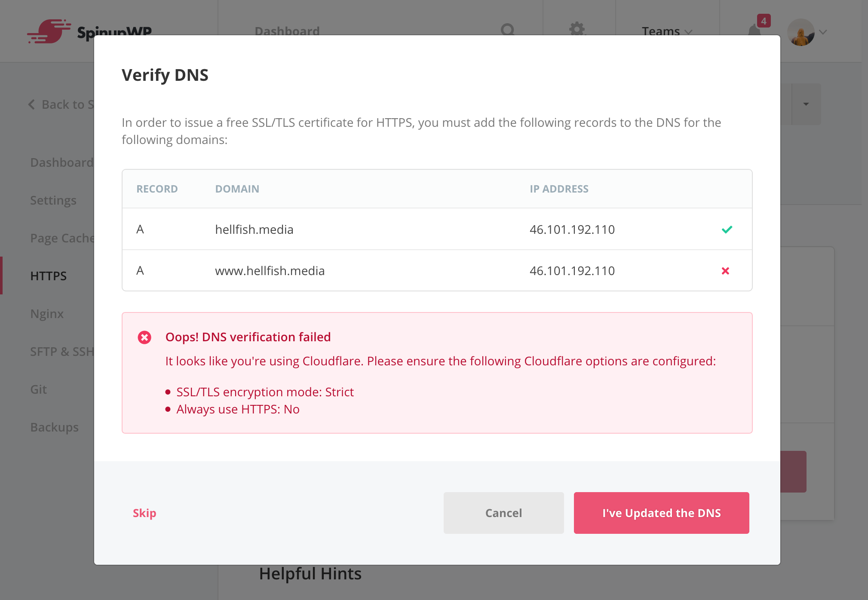Image resolution: width=868 pixels, height=600 pixels.
Task: Click the user avatar picture
Action: coord(801,32)
